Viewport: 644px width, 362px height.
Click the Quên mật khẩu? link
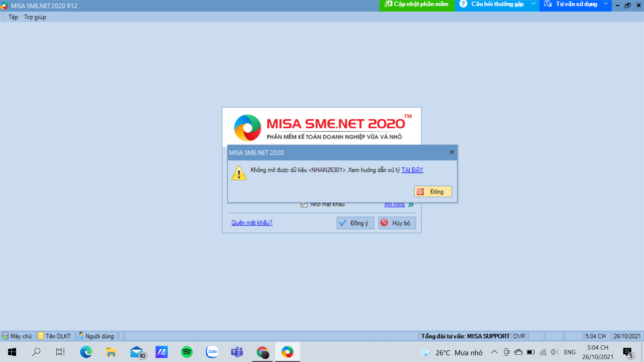[x=252, y=223]
